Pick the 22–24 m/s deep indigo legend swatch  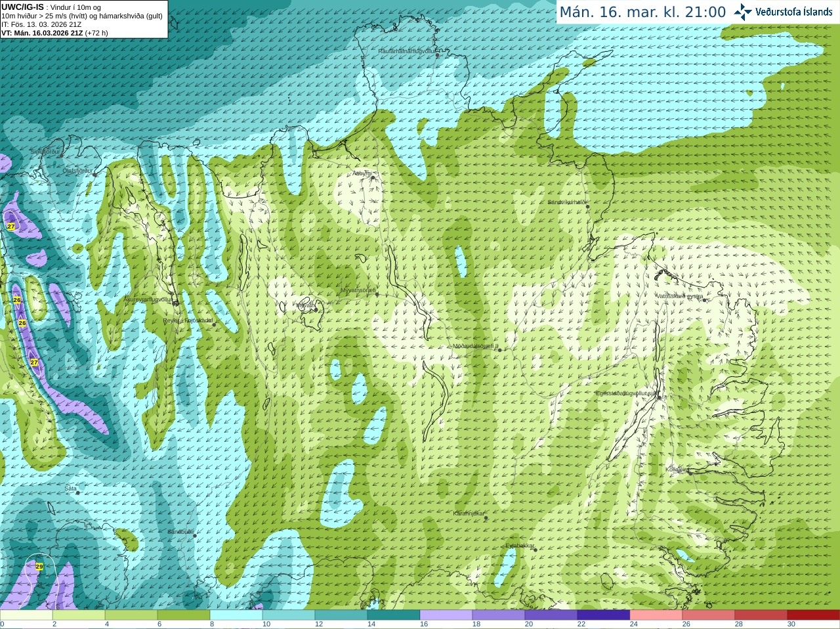click(604, 615)
